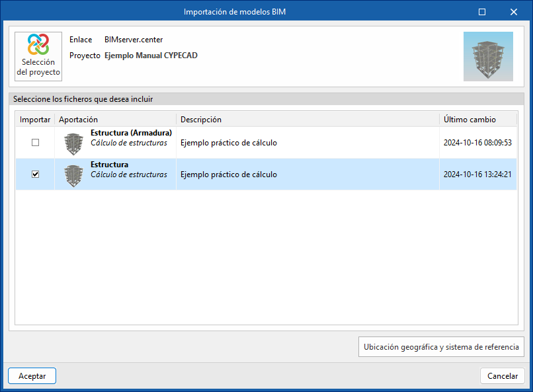
Task: Sort by the Importar column header
Action: point(35,120)
